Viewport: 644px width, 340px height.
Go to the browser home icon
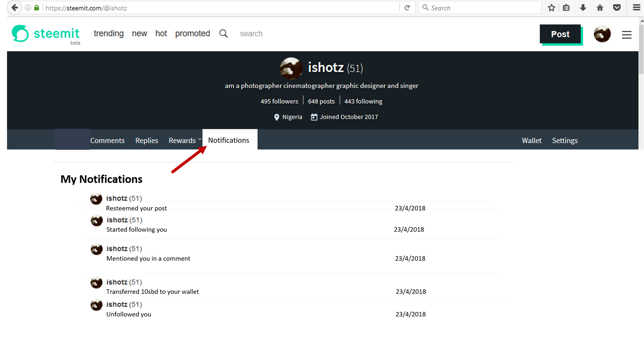pyautogui.click(x=600, y=8)
